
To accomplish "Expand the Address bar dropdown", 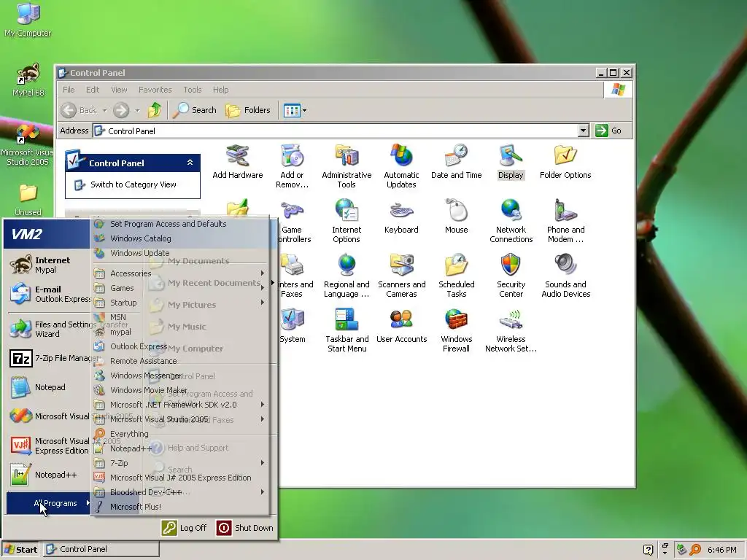I will (583, 131).
